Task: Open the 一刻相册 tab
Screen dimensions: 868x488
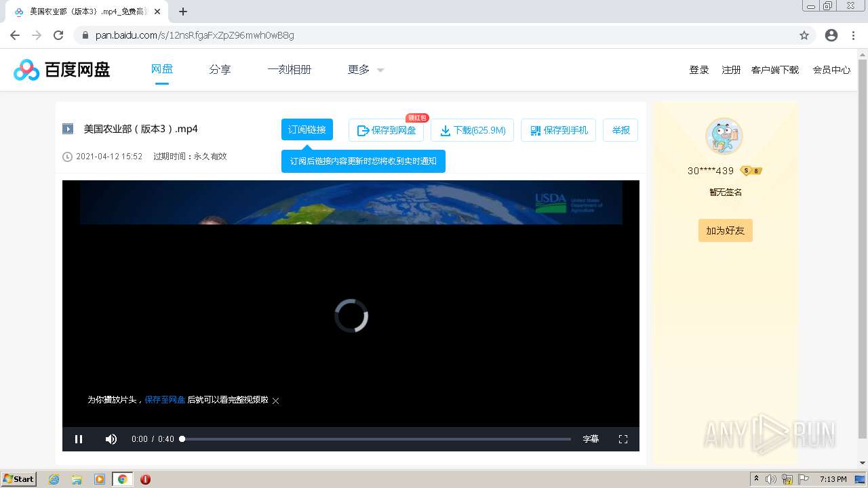Action: coord(289,69)
